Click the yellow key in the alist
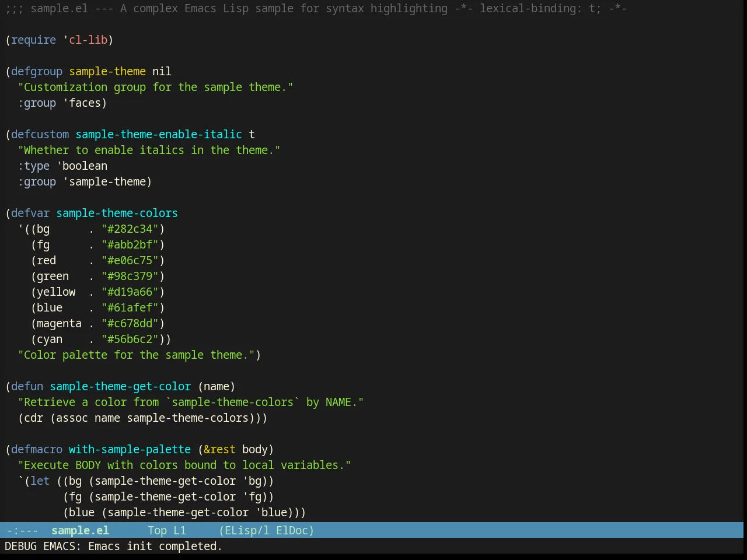 coord(56,292)
